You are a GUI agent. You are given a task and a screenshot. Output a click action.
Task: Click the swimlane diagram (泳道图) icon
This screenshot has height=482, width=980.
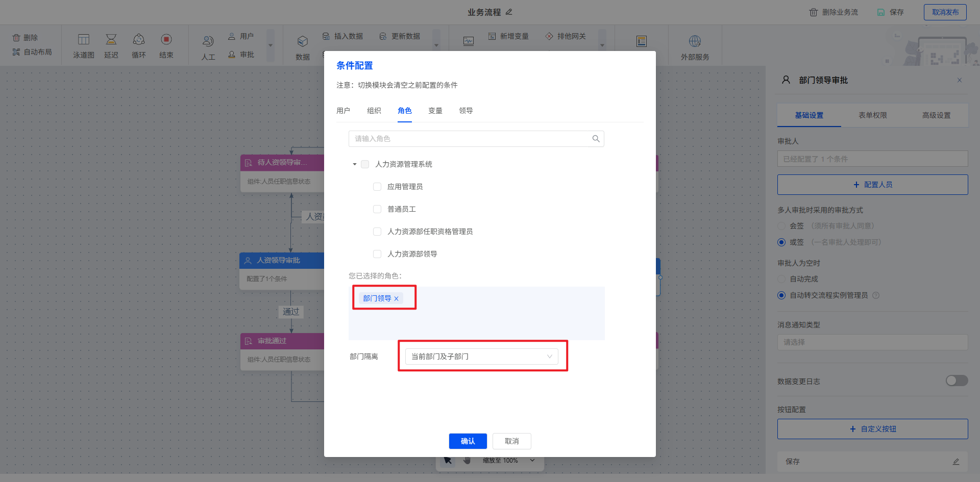coord(83,40)
